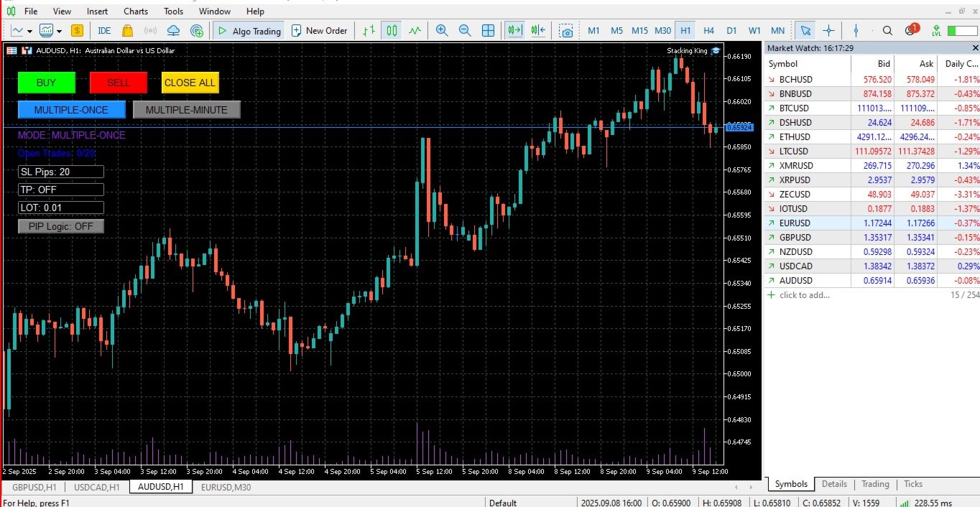Click the padlock market icon

click(x=127, y=30)
